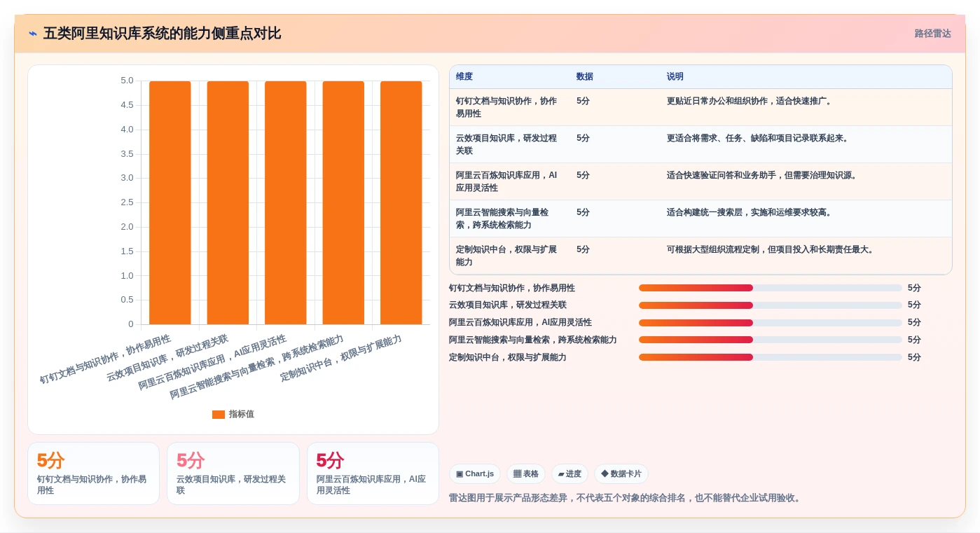Click progress bar for 云效项目知识库
This screenshot has width=980, height=533.
[x=771, y=305]
